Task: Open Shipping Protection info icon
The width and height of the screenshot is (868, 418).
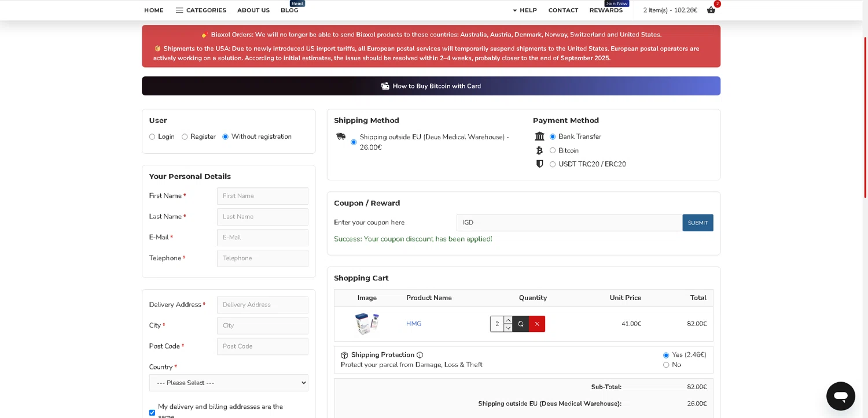Action: point(420,355)
